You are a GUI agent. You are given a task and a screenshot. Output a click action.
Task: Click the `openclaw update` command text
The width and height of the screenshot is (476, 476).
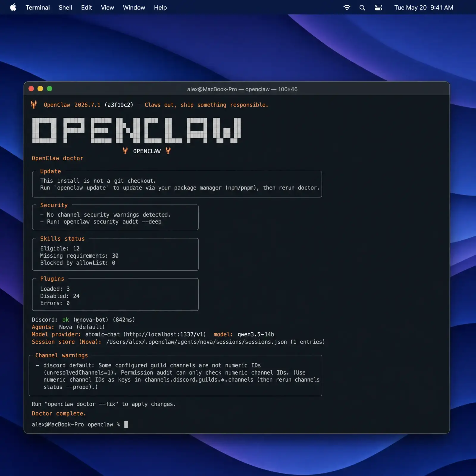81,188
